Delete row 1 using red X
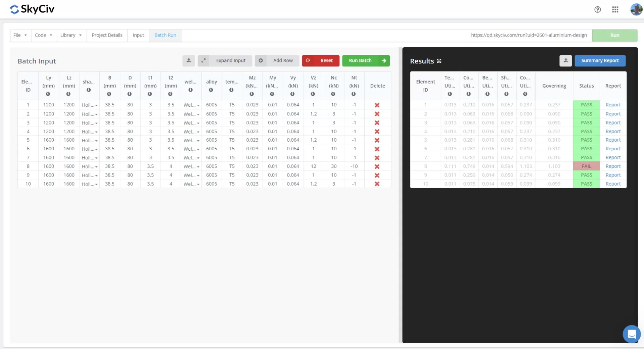This screenshot has height=349, width=644. click(377, 105)
